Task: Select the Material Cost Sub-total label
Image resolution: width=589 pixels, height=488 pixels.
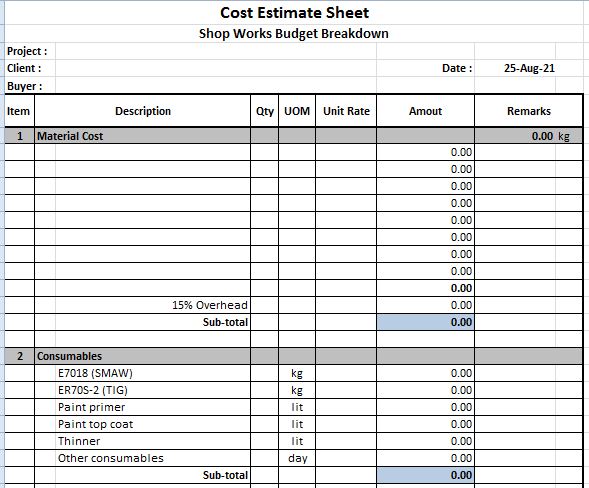Action: click(143, 322)
